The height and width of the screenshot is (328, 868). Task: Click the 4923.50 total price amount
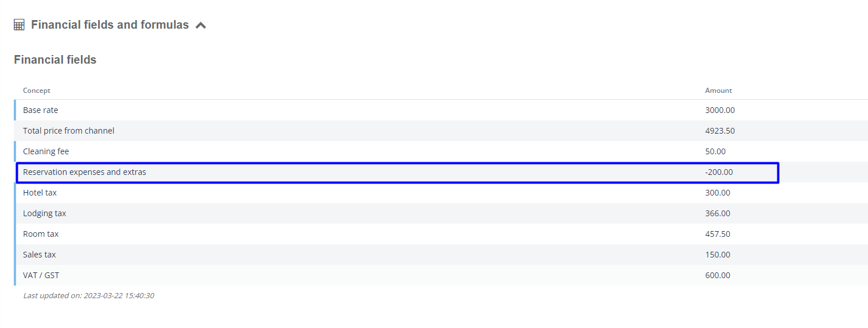click(x=720, y=131)
